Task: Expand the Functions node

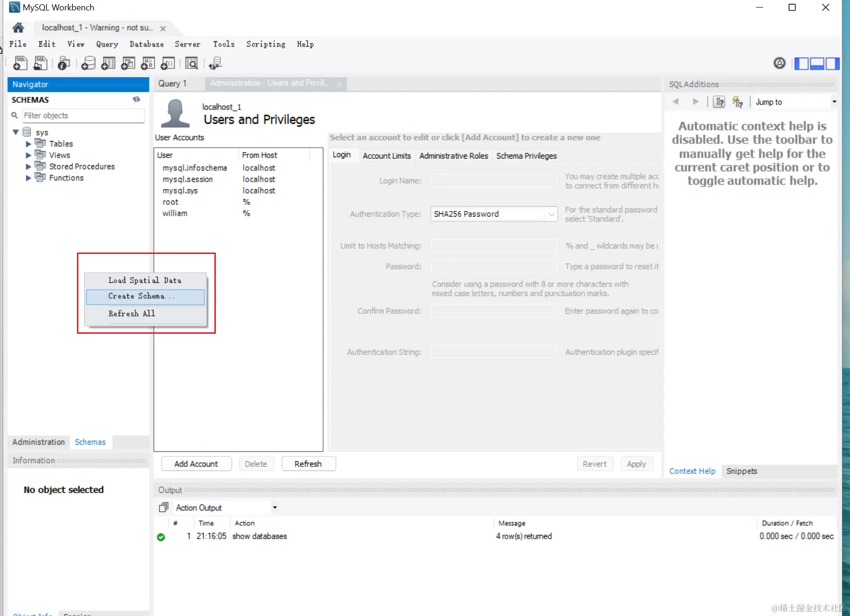Action: click(x=28, y=178)
